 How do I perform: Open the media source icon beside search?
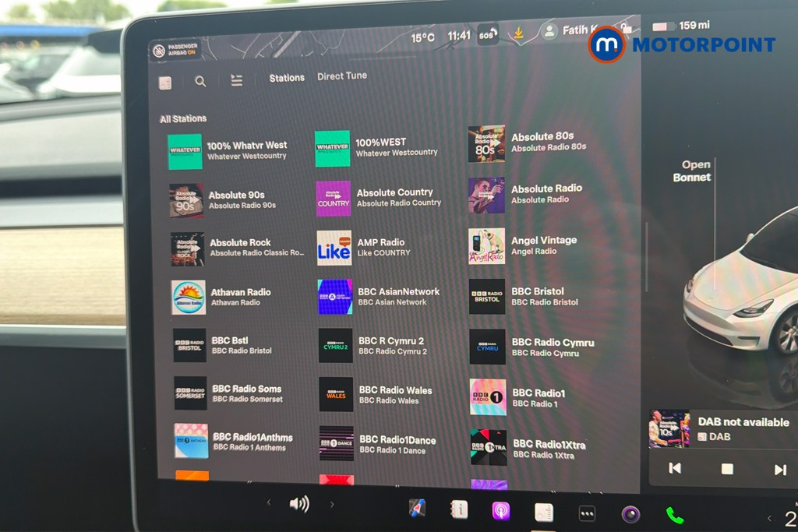(x=165, y=83)
